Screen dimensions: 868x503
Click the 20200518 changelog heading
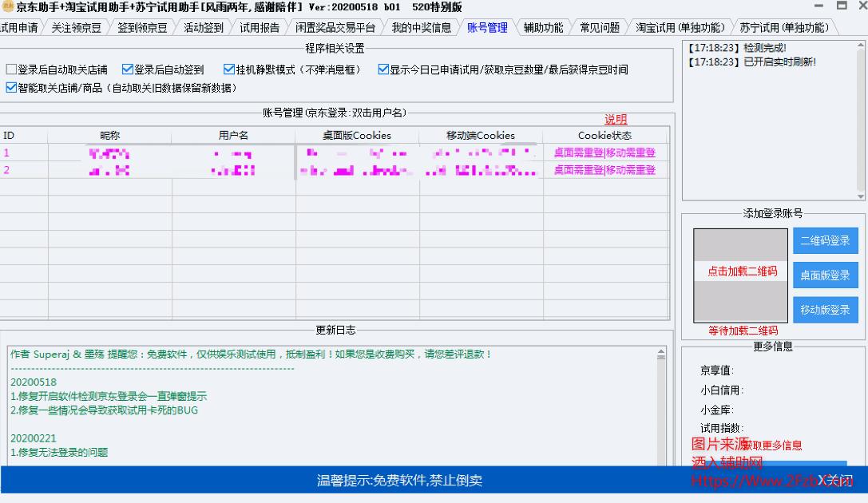pyautogui.click(x=34, y=382)
